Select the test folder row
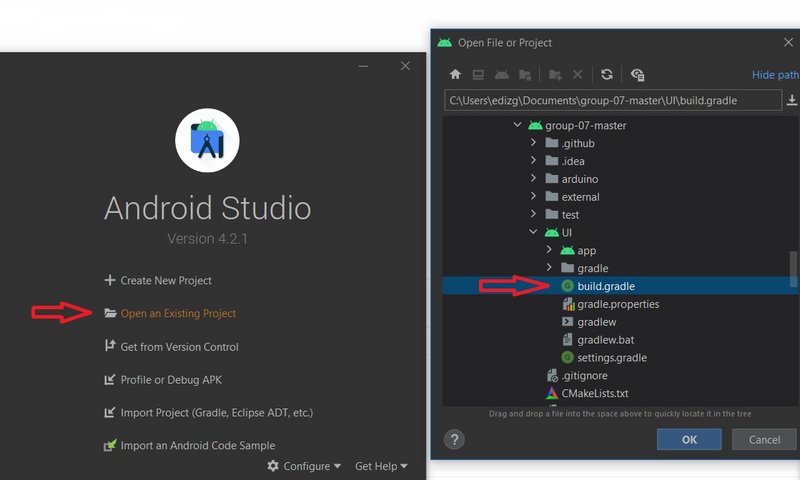The width and height of the screenshot is (800, 480). click(x=620, y=214)
